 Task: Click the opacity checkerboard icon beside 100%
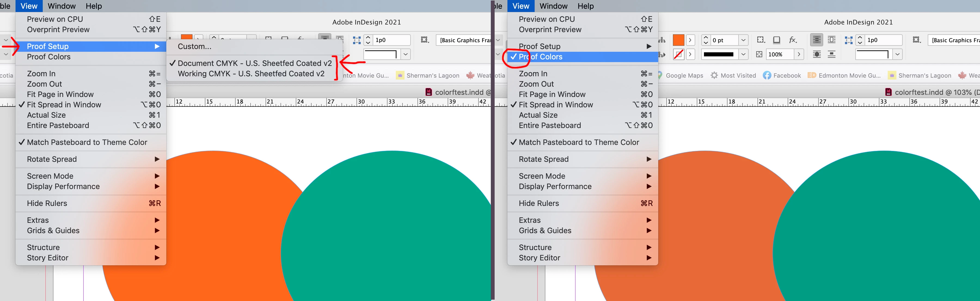759,54
